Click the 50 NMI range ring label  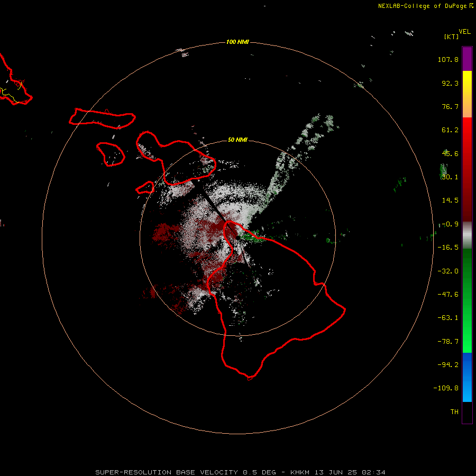[237, 140]
